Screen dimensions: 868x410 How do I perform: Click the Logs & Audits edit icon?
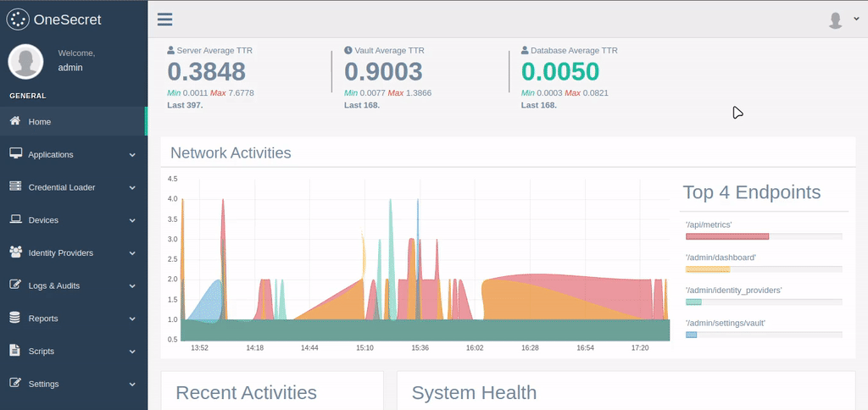coord(15,285)
